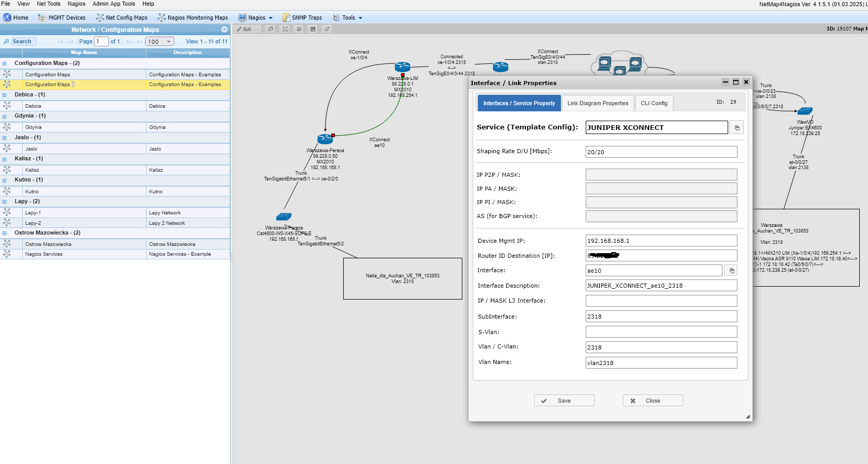868x464 pixels.
Task: Click the Device Mgmt IP field
Action: pos(661,241)
